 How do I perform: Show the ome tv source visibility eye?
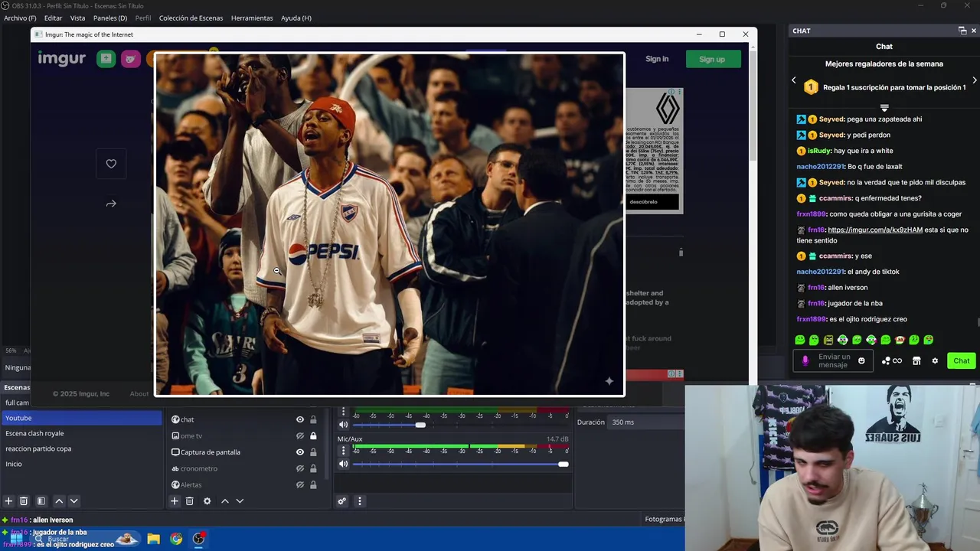point(300,436)
